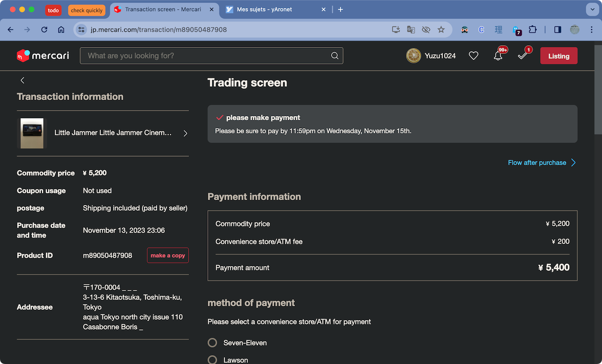The width and height of the screenshot is (602, 364).
Task: Click the search magnifier icon
Action: [x=334, y=56]
